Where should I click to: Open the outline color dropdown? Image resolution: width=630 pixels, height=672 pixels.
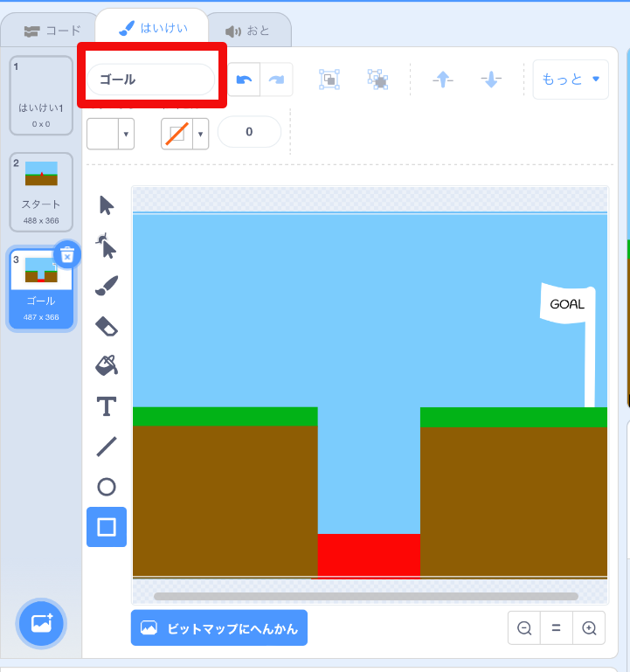pos(184,135)
